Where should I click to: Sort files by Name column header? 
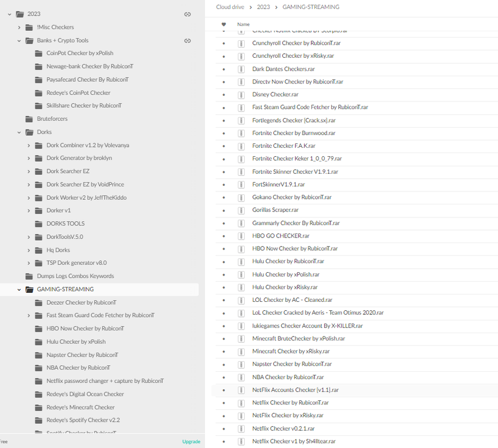pos(243,25)
